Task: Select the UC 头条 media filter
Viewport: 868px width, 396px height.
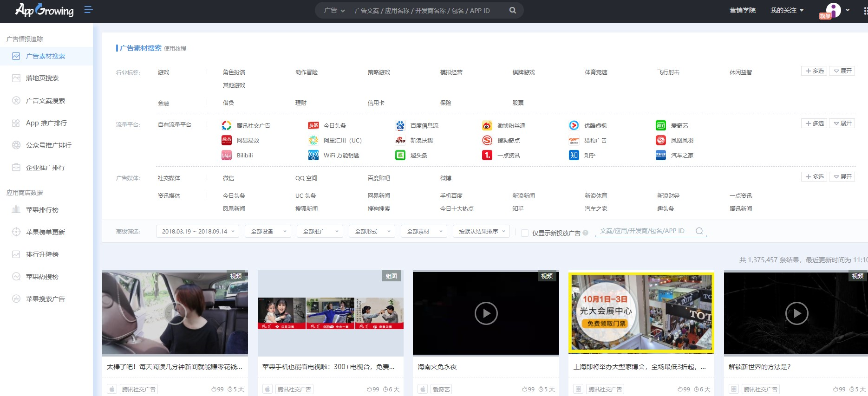Action: coord(306,195)
